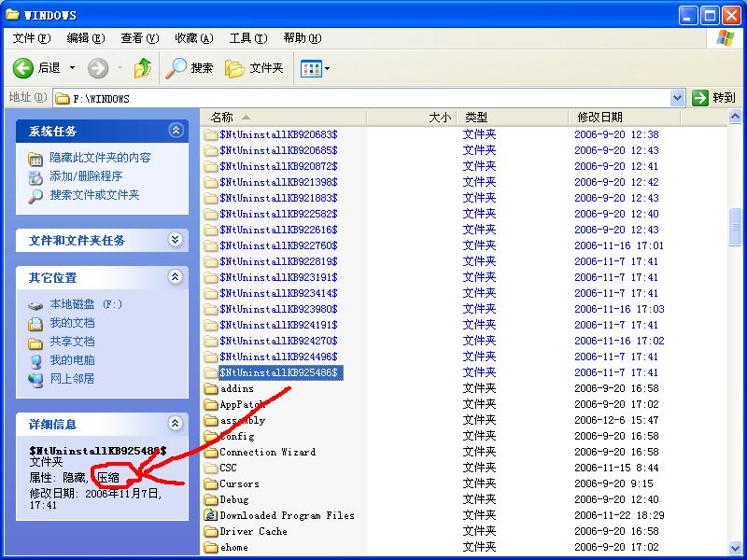Viewport: 747px width, 560px height.
Task: Click date 2006-12-6 15:47
Action: (616, 420)
